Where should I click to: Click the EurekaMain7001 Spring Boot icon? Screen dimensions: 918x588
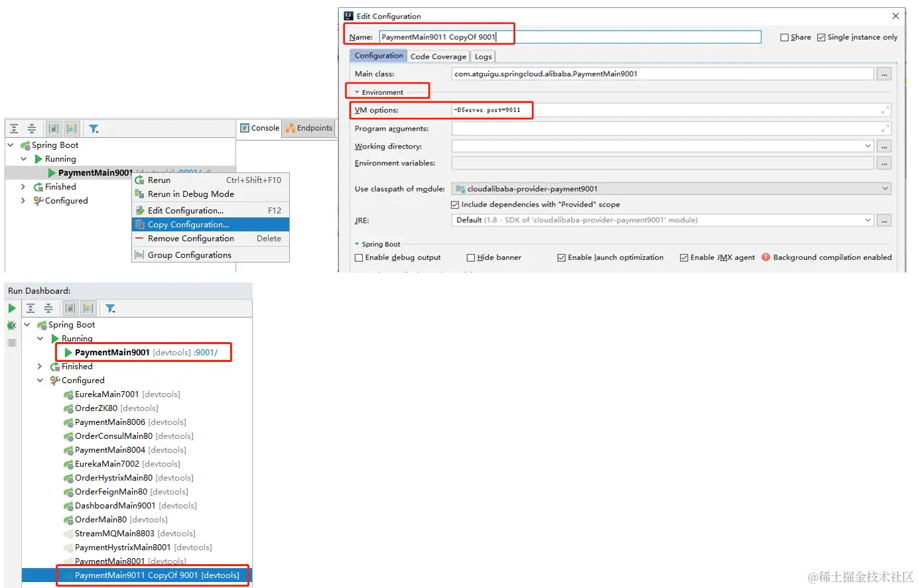(68, 394)
